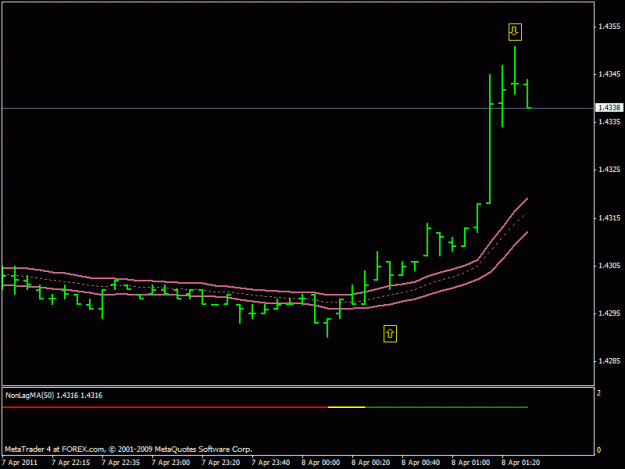Image resolution: width=625 pixels, height=469 pixels.
Task: Click the 8 Apr 00:40 time label
Action: tap(421, 463)
